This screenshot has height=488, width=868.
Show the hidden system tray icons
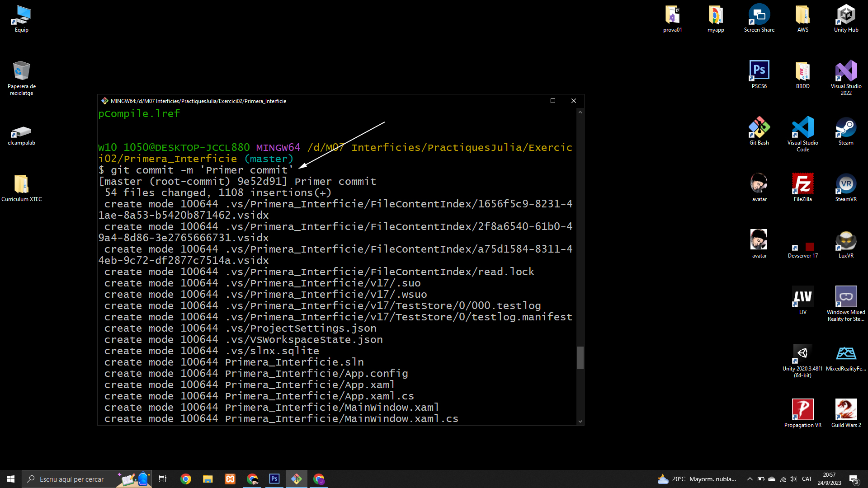tap(750, 479)
